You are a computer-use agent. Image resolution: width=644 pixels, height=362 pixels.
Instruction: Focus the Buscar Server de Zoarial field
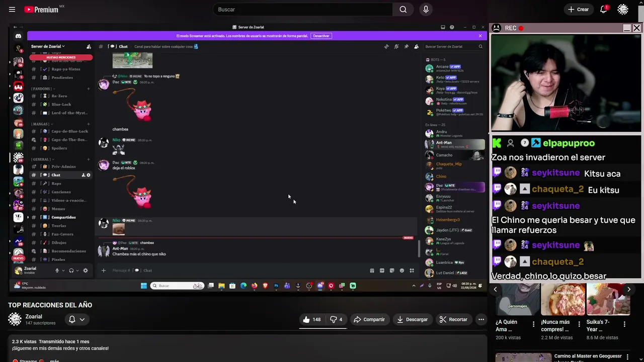453,47
